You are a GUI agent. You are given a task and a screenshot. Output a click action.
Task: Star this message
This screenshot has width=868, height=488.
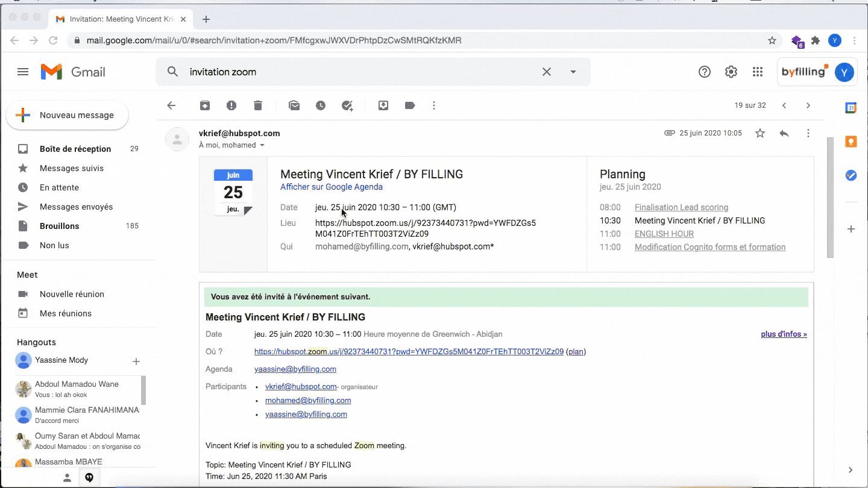click(x=760, y=133)
